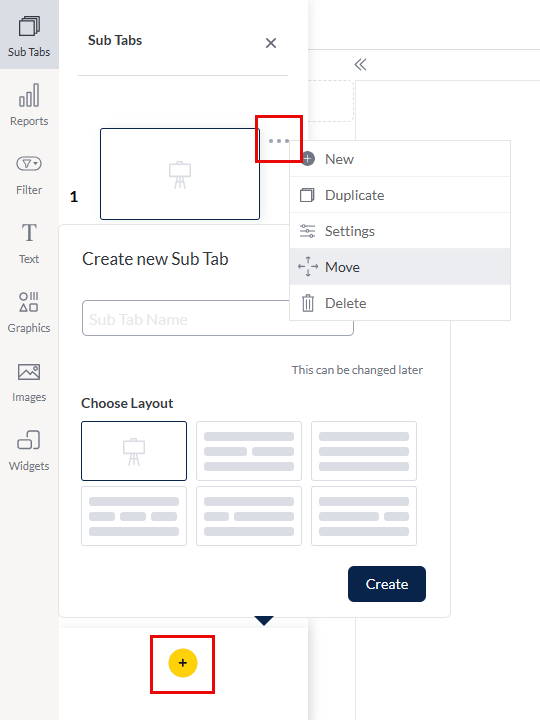
Task: Click the Create button
Action: pos(387,584)
